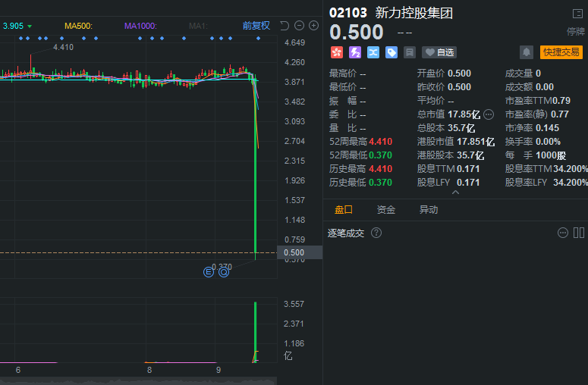The height and width of the screenshot is (385, 588).
Task: Switch to the 异动 tab
Action: pos(429,210)
